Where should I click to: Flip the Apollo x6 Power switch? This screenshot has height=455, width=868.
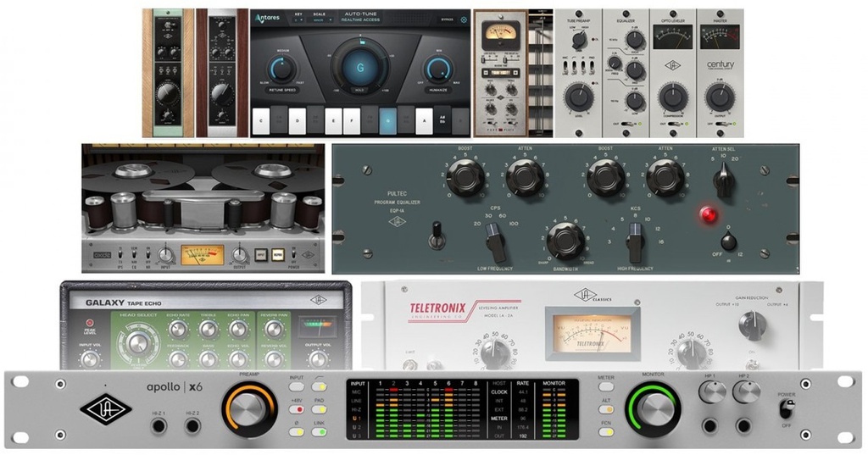coord(787,409)
